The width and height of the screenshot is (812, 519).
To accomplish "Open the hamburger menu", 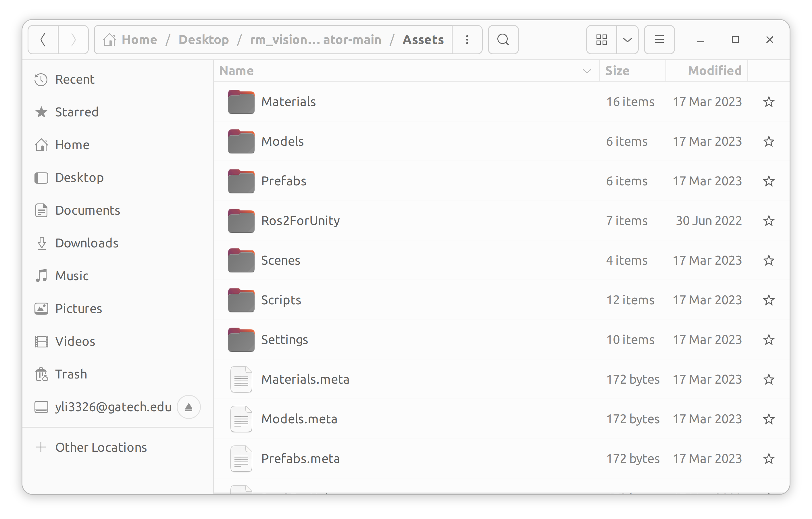I will 659,39.
